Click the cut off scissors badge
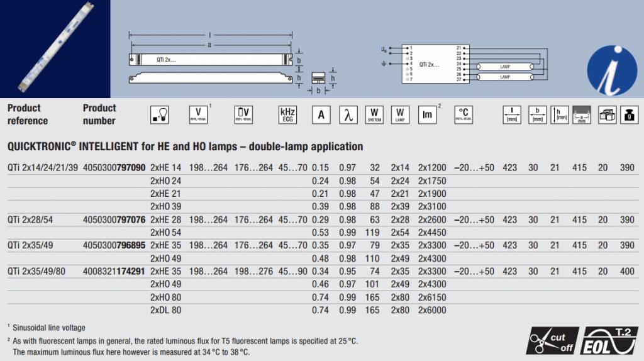Image resolution: width=644 pixels, height=361 pixels. pos(552,340)
